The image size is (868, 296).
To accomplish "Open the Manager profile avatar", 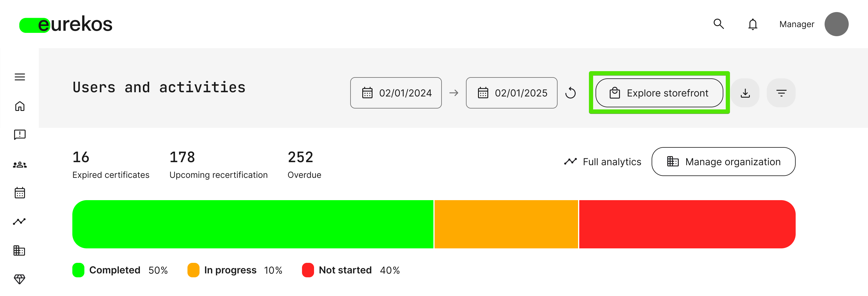I will click(836, 24).
